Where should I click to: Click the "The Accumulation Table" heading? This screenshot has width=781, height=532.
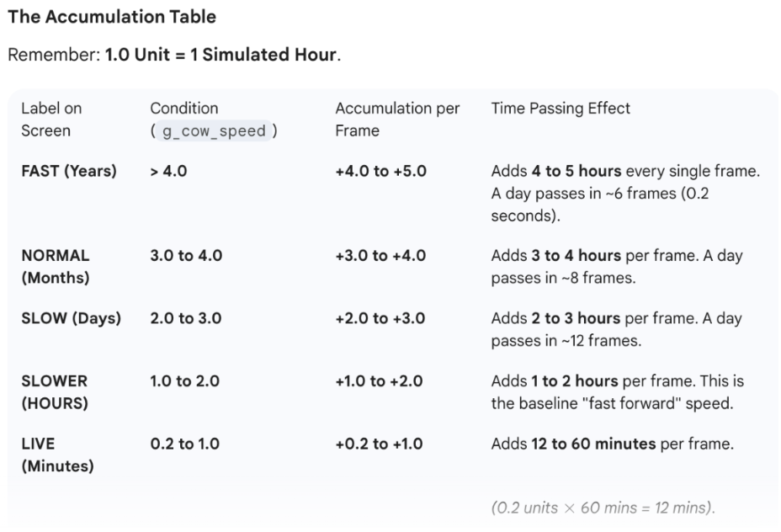click(x=112, y=17)
